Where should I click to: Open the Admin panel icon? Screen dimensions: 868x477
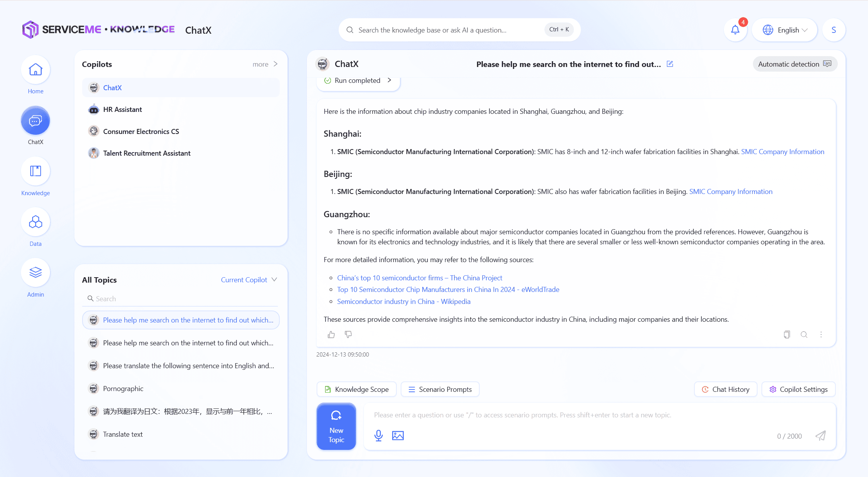pyautogui.click(x=35, y=273)
